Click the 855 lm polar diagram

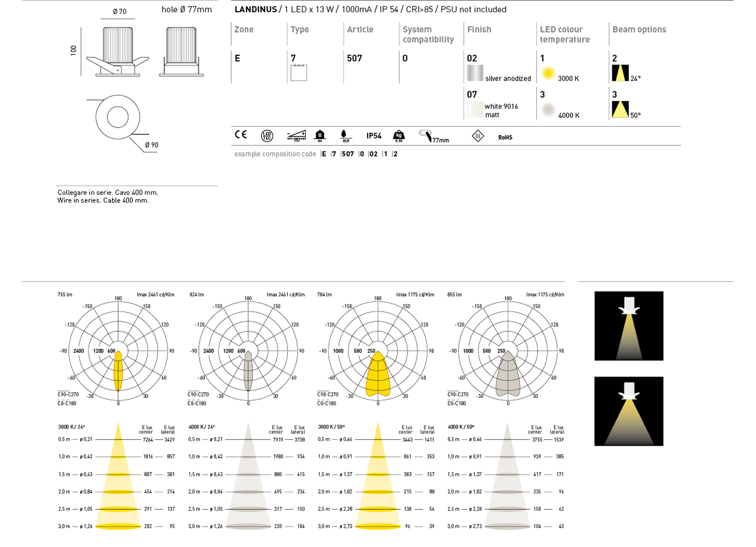(x=508, y=350)
